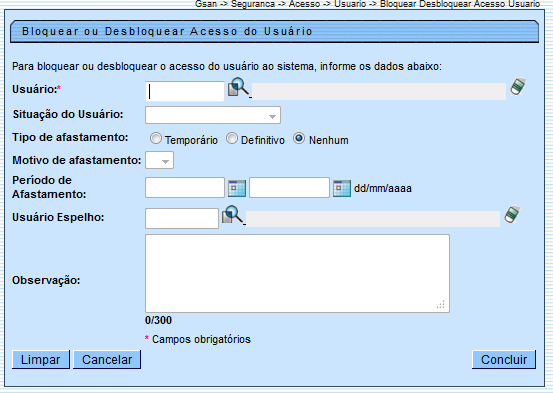Open calendar for start date of Período de Afastamento
This screenshot has height=393, width=553.
[237, 188]
